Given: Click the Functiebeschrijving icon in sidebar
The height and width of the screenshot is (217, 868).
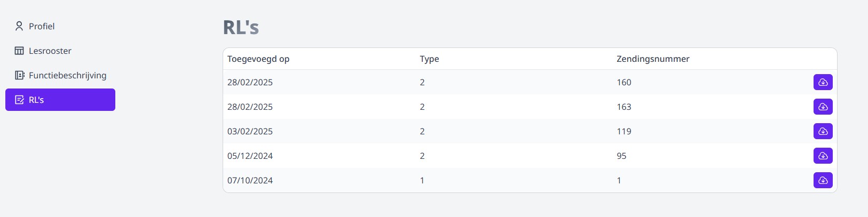Looking at the screenshot, I should tap(19, 75).
